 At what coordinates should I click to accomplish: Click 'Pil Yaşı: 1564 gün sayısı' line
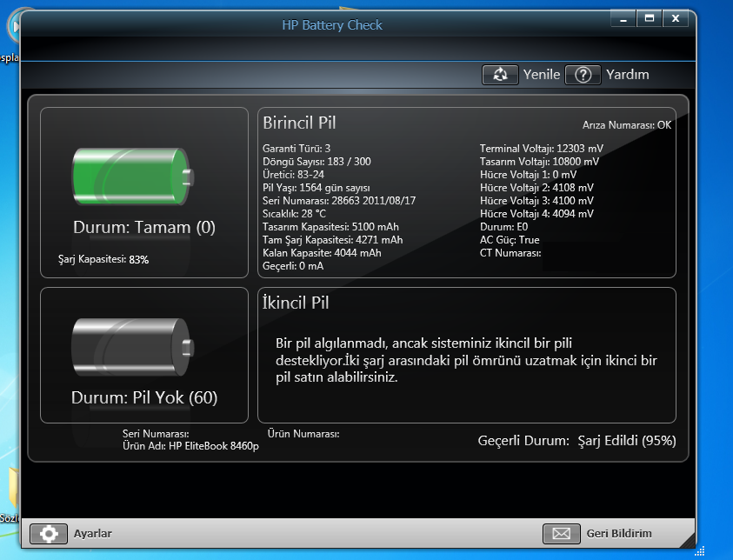pos(316,188)
